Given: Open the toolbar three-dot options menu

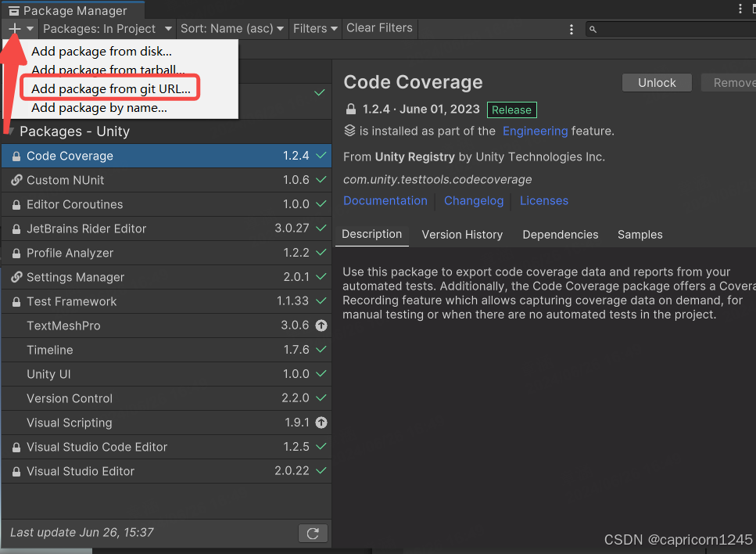Looking at the screenshot, I should click(571, 29).
